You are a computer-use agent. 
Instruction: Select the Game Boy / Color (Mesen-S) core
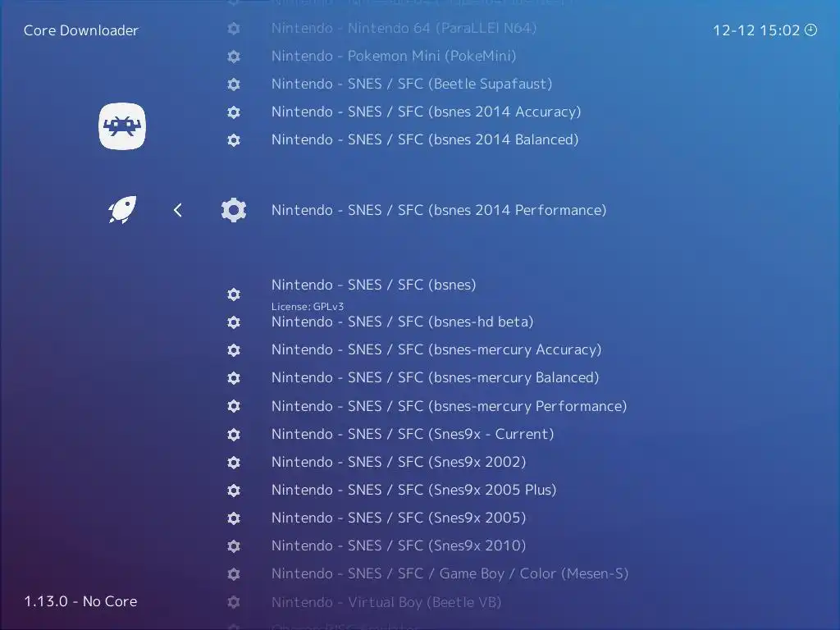pos(450,573)
